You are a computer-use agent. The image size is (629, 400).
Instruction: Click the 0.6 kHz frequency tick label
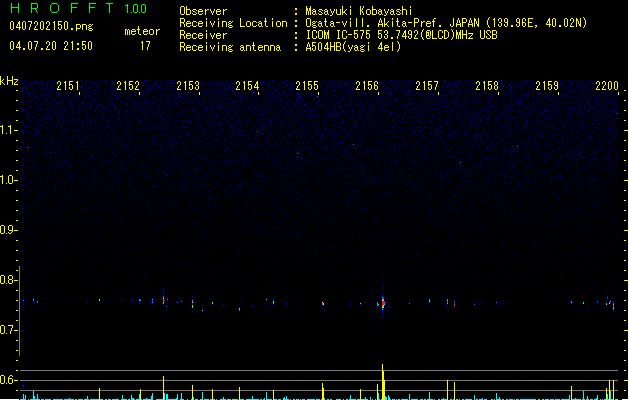[x=7, y=380]
